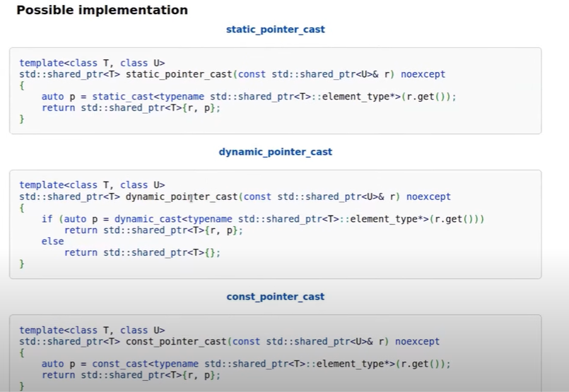Screen dimensions: 569x392
Task: Click the dynamic_pointer_cast blue heading
Action: pyautogui.click(x=275, y=152)
